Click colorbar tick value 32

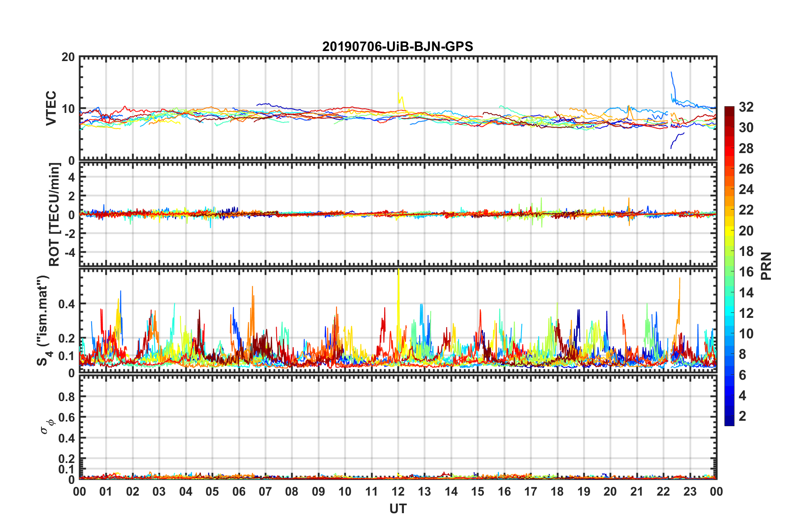pos(746,107)
